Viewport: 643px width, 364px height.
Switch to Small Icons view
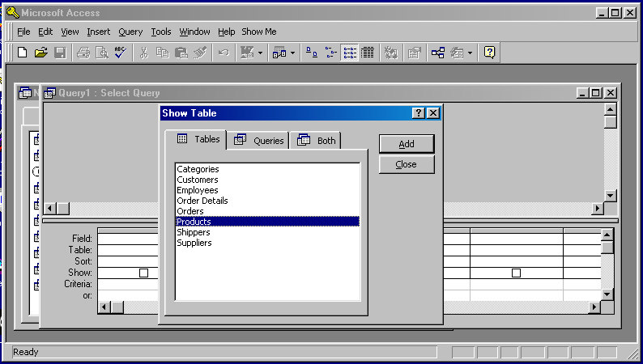pyautogui.click(x=330, y=53)
